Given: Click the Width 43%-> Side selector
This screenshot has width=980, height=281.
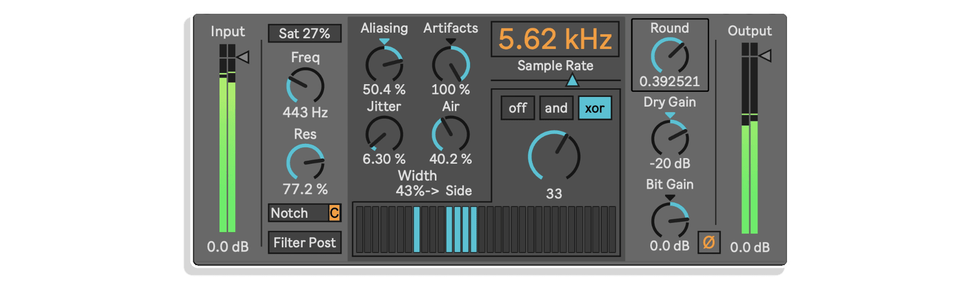Looking at the screenshot, I should click(433, 191).
